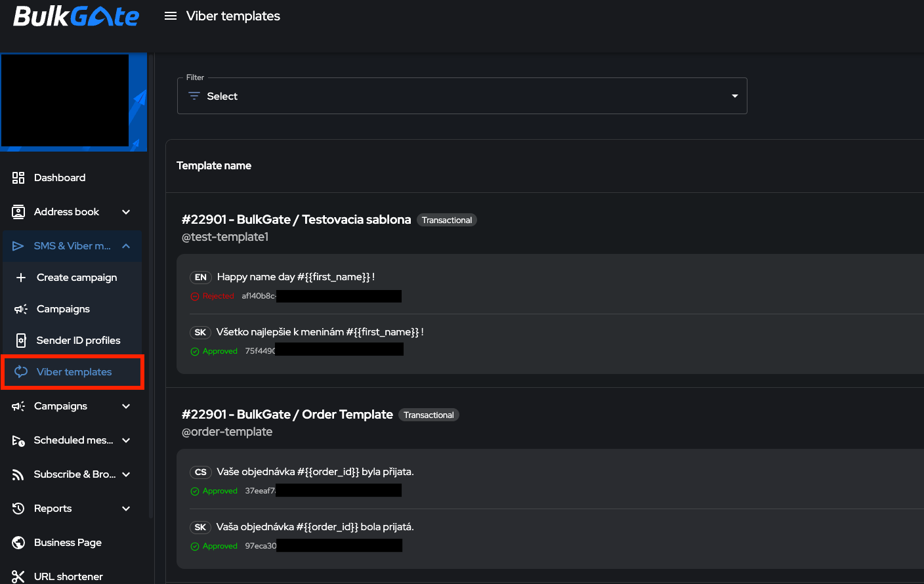Click the SMS & Viber paper-plane icon
This screenshot has width=924, height=584.
click(18, 246)
